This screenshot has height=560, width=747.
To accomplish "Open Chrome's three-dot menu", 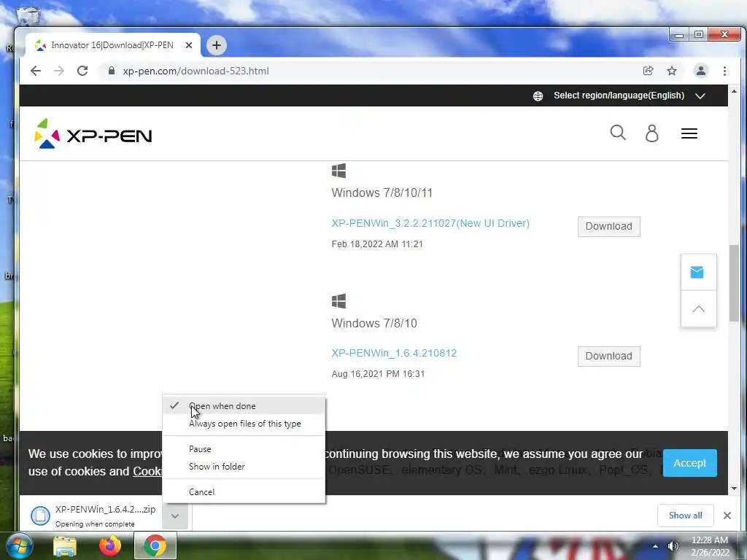I will coord(724,71).
